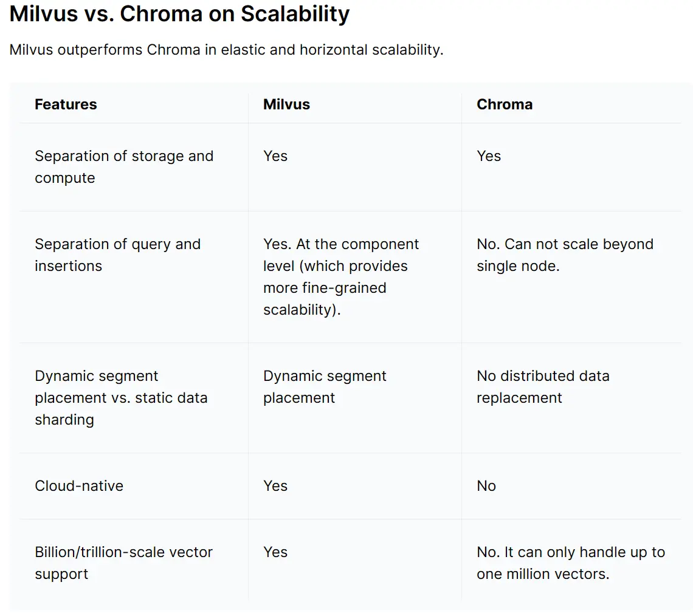
Task: Click the "Features" column header
Action: [x=66, y=104]
